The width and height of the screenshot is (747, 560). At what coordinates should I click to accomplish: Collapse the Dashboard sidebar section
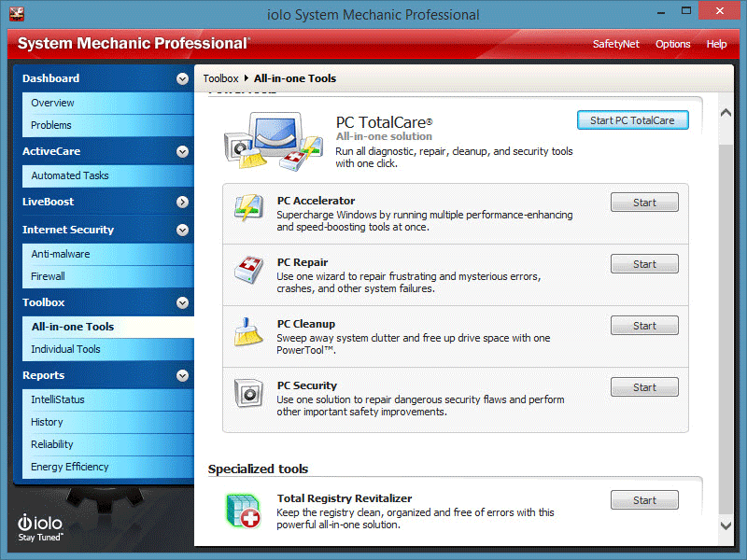tap(182, 78)
